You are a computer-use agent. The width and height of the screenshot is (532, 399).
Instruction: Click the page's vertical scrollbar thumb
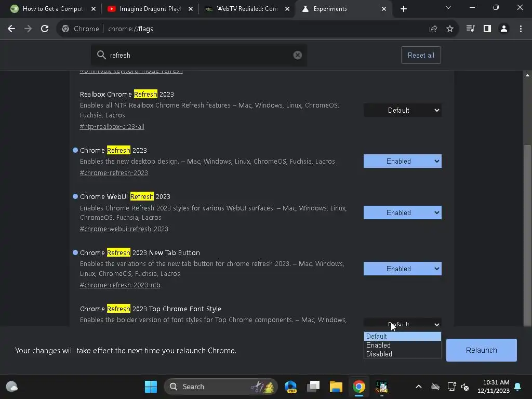click(x=527, y=235)
